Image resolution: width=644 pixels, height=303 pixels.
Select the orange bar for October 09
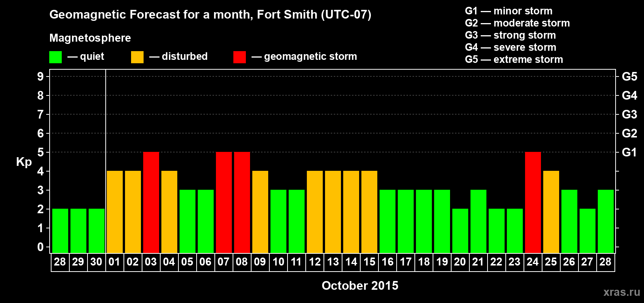point(260,212)
